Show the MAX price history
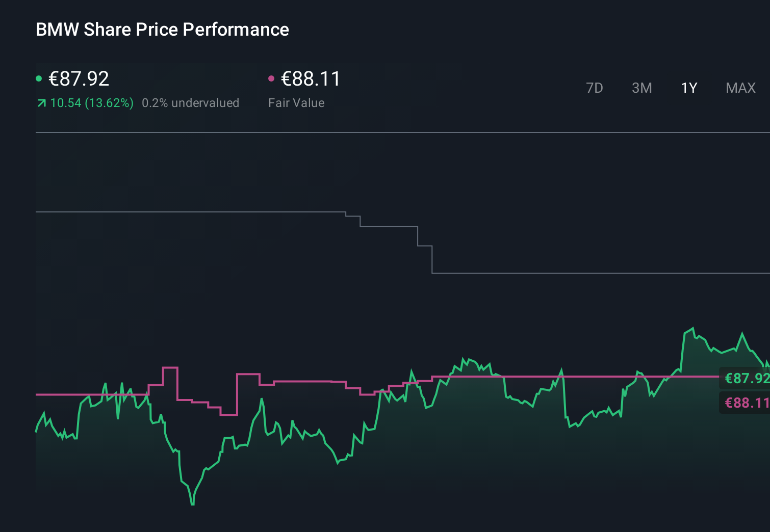 pos(740,88)
